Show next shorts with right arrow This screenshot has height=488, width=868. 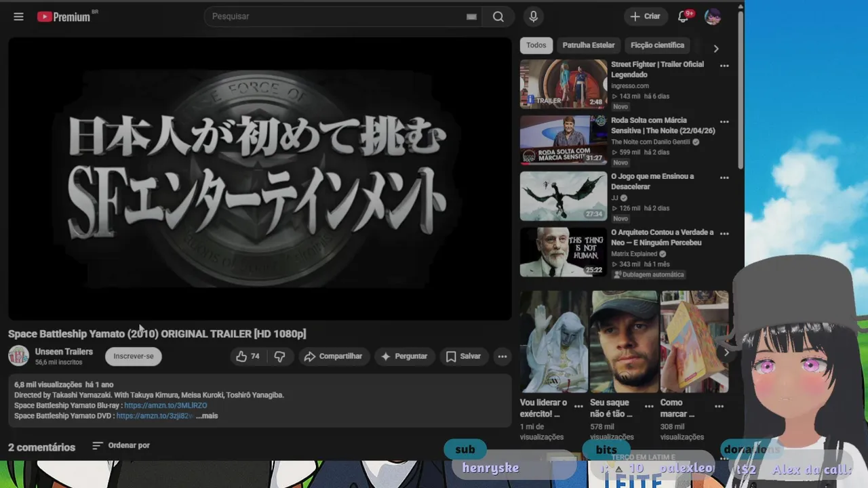point(726,352)
